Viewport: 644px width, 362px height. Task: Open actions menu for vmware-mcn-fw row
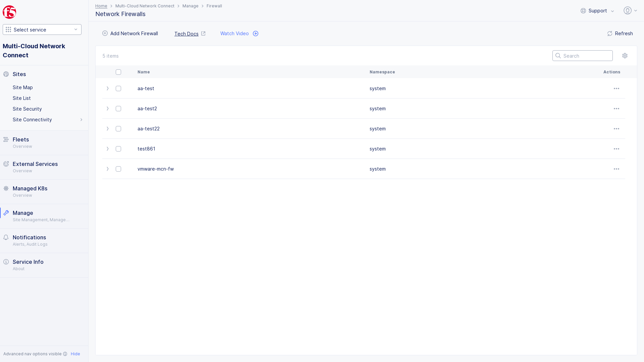[616, 169]
